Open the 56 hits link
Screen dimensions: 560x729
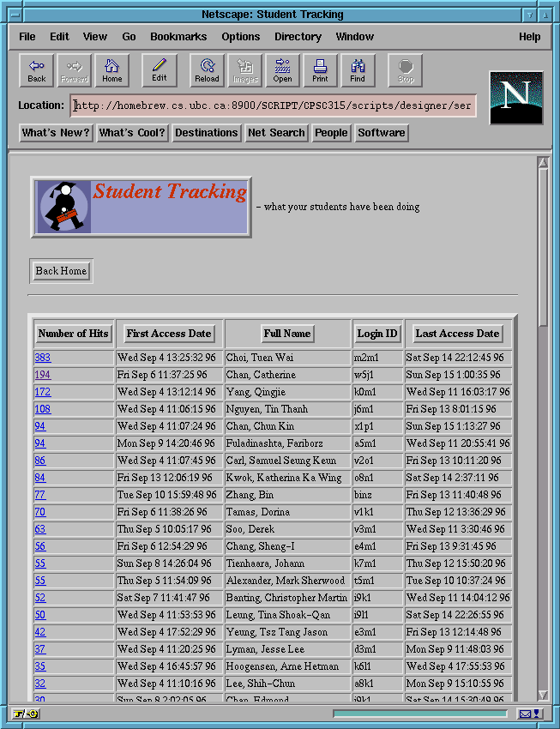pos(40,547)
